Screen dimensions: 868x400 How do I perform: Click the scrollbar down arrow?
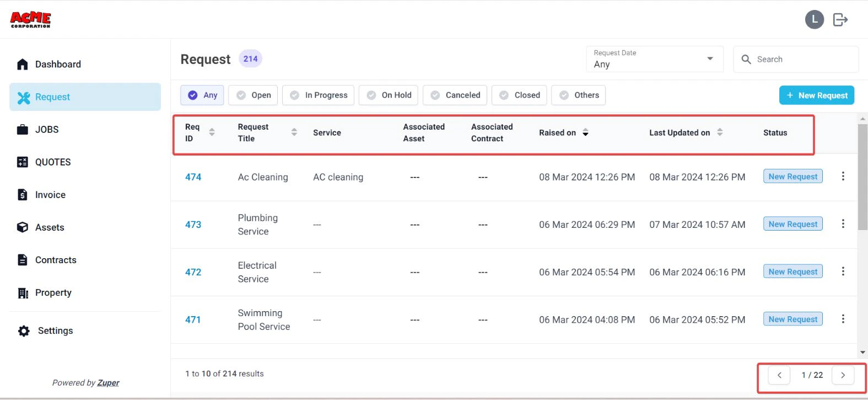pyautogui.click(x=862, y=353)
